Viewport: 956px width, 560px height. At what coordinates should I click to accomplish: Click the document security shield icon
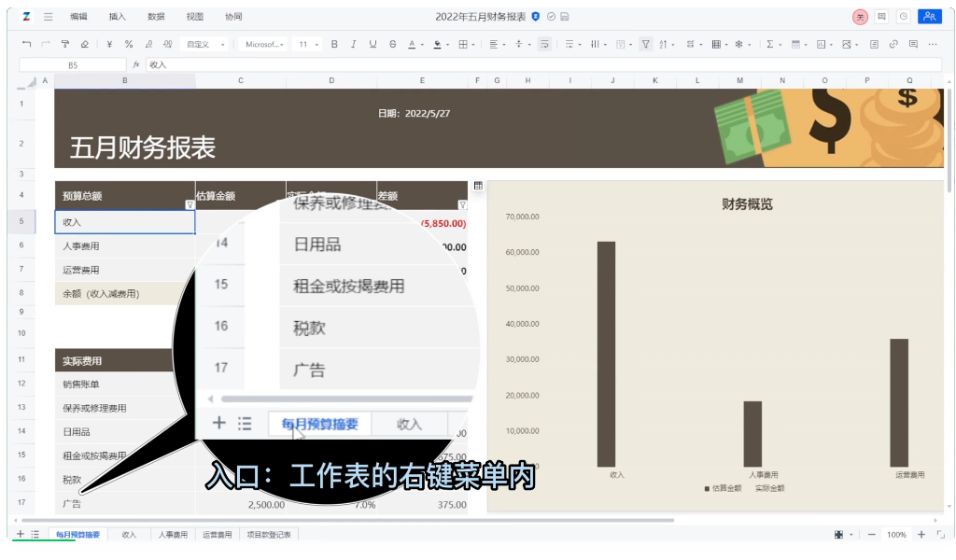535,17
